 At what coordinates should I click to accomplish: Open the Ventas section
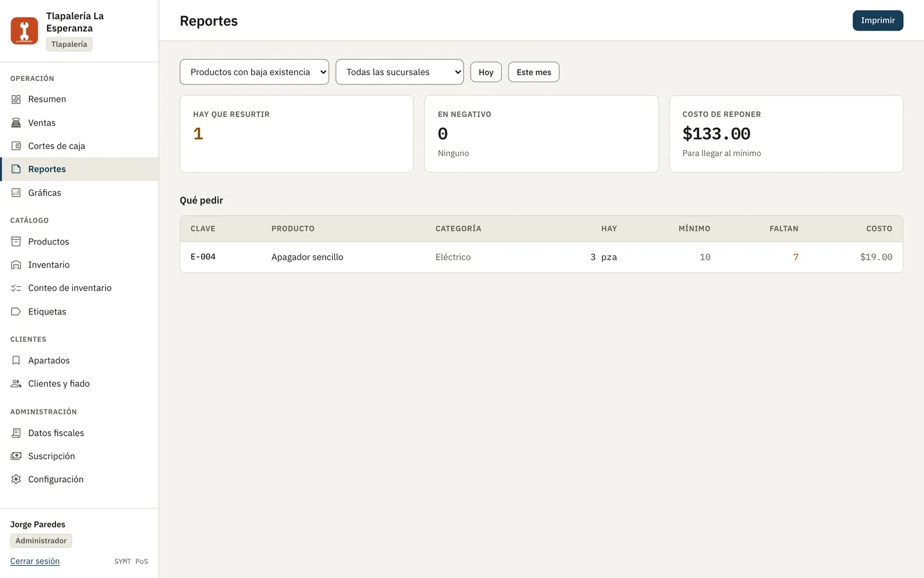pyautogui.click(x=79, y=123)
